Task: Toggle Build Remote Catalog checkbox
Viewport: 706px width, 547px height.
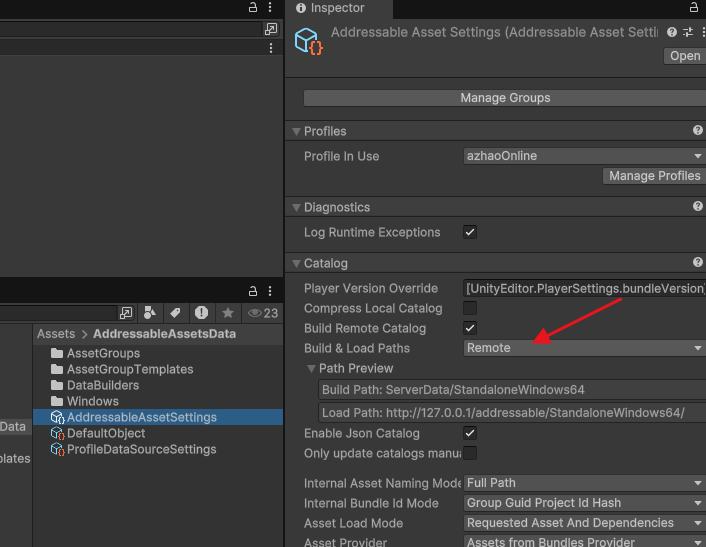Action: (x=470, y=328)
